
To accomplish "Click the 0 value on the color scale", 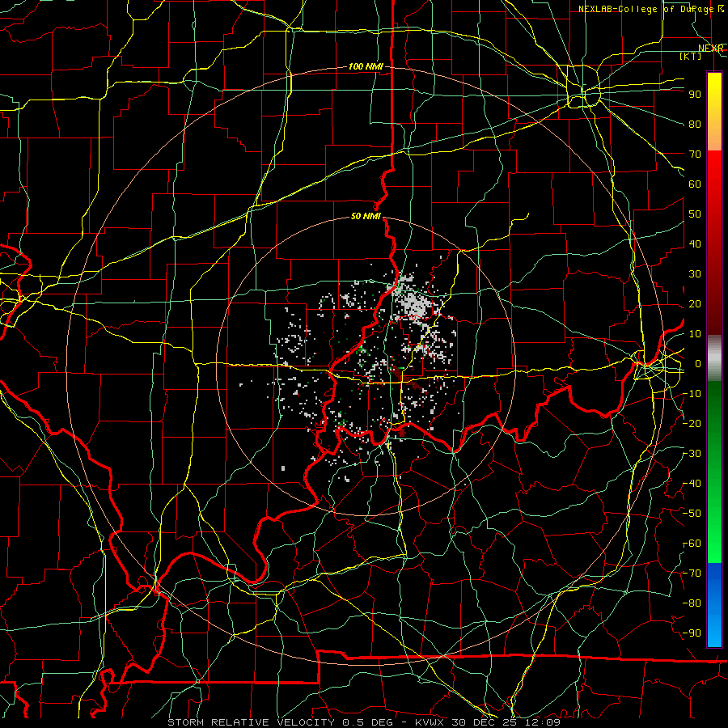I will click(x=698, y=363).
